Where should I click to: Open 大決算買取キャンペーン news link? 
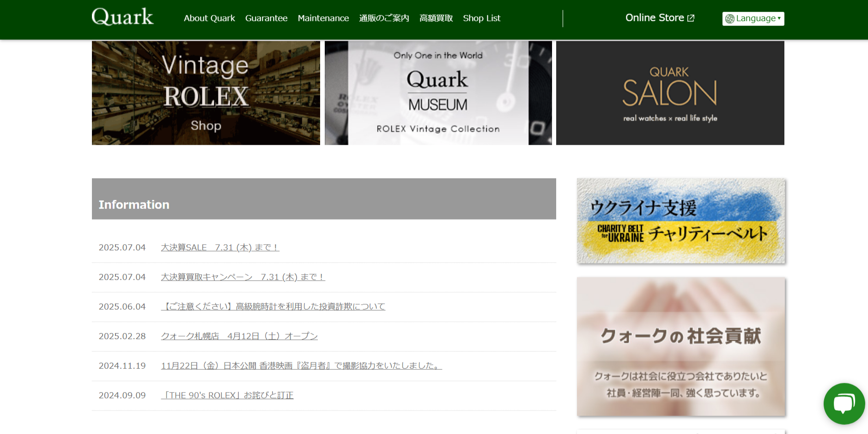pos(243,277)
